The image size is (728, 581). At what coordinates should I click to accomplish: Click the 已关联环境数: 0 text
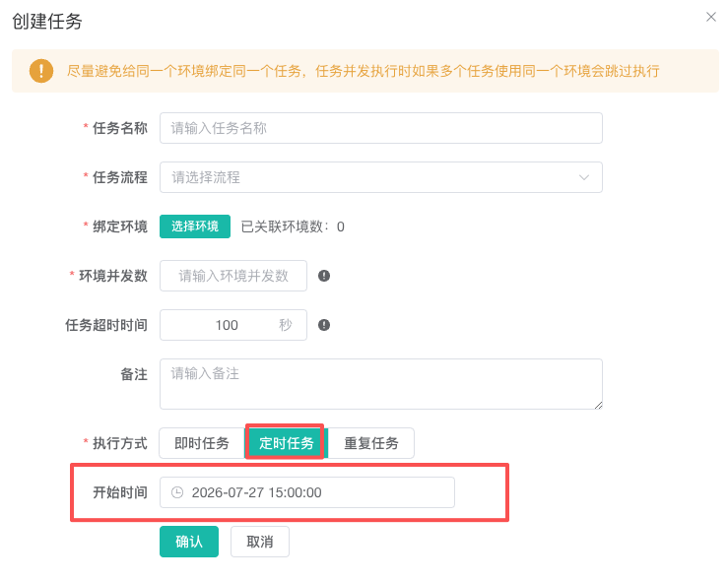click(x=293, y=226)
